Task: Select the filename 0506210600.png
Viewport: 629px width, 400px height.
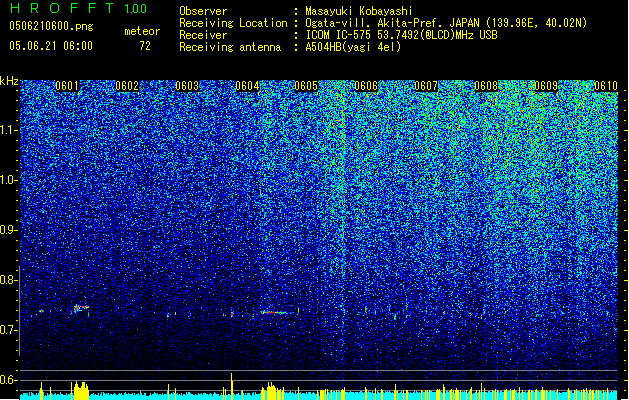Action: point(51,26)
